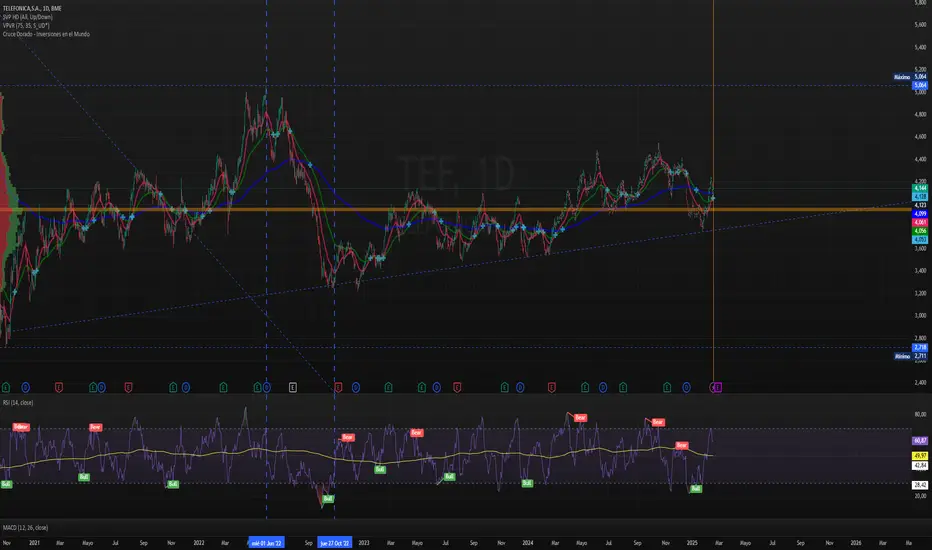
Task: Click the 'jue 27 Oct '22' date label
Action: pos(335,543)
